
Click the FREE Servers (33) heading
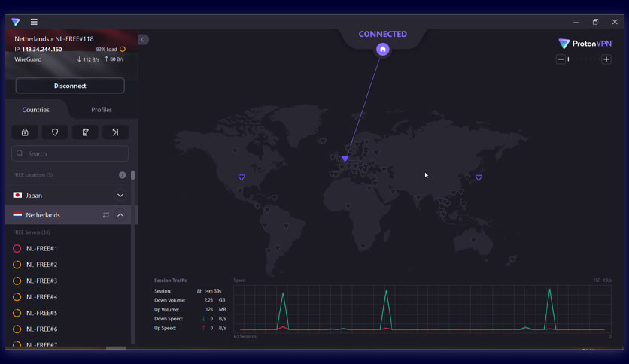(32, 232)
